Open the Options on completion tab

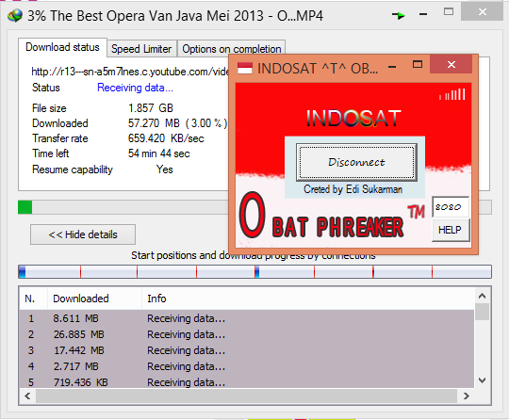(x=232, y=49)
